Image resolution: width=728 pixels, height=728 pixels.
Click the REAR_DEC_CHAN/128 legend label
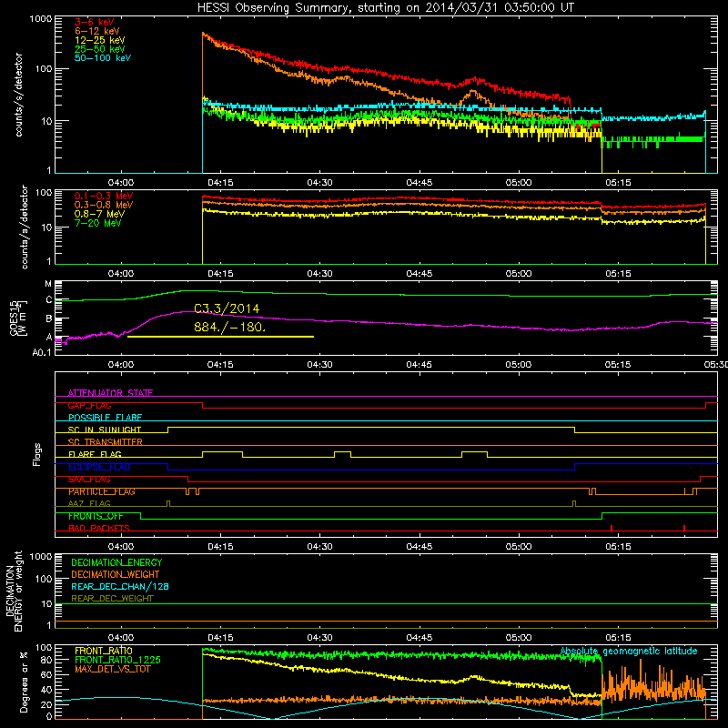120,586
